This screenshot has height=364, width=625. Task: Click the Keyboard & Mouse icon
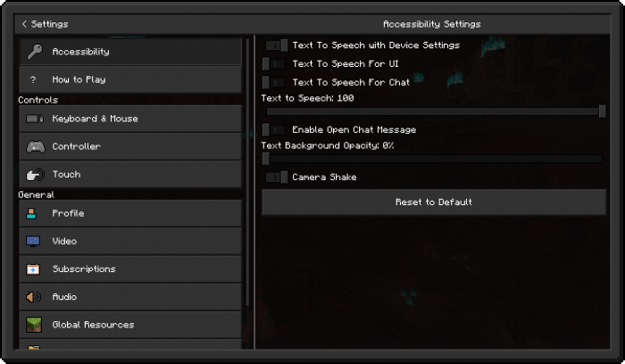pyautogui.click(x=35, y=119)
